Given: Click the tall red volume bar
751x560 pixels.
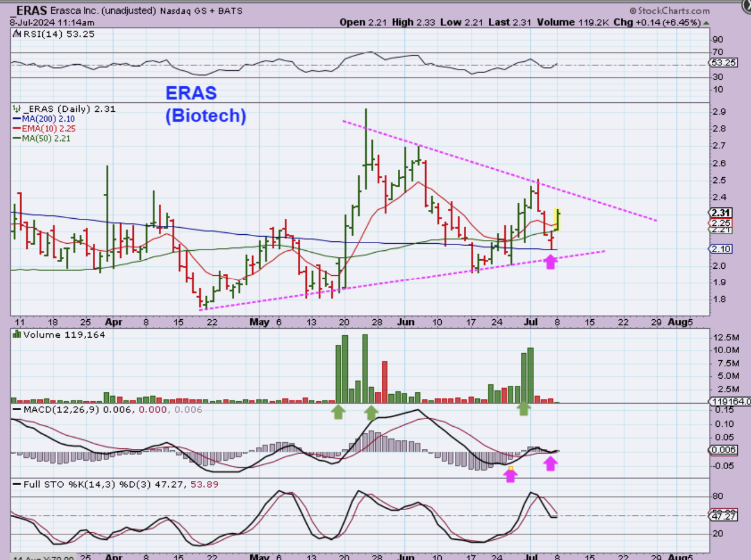Looking at the screenshot, I should [385, 382].
